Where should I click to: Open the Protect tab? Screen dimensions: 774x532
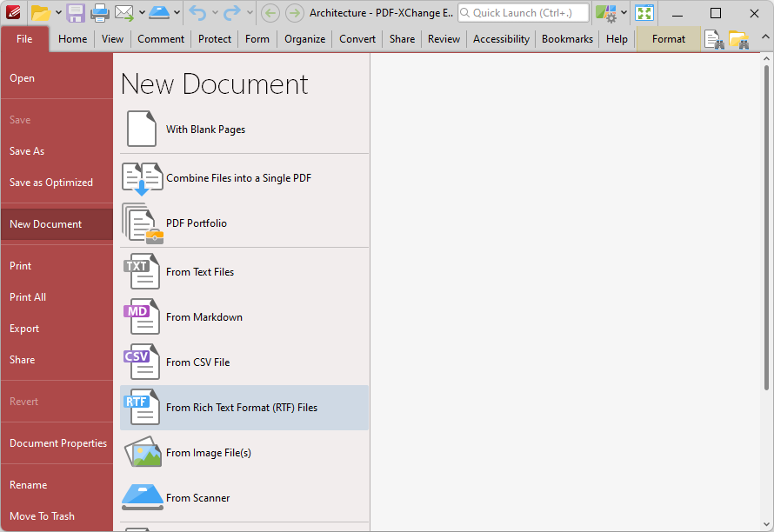[215, 39]
